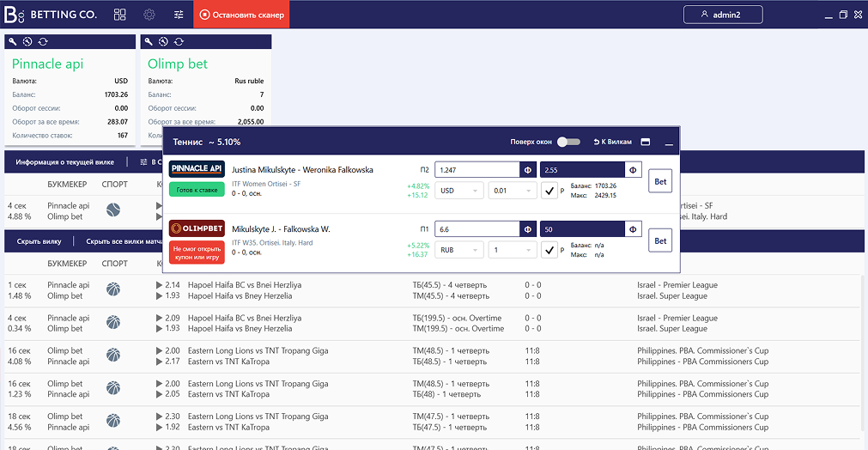
Task: Open the settings gear in top bar
Action: pos(149,15)
